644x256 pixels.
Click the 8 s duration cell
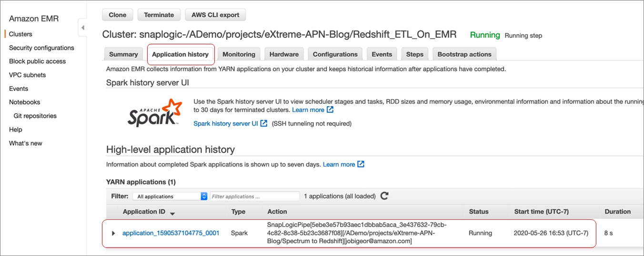(x=609, y=233)
